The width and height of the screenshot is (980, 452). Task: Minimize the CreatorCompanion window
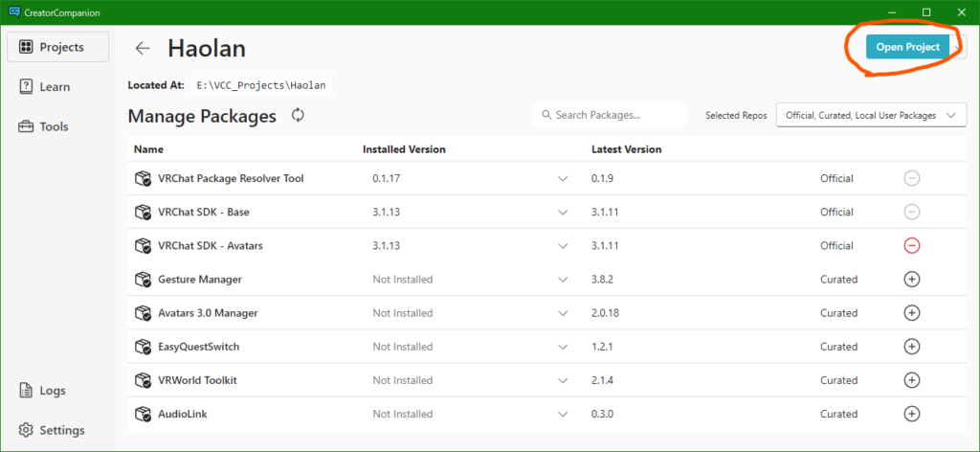[892, 12]
